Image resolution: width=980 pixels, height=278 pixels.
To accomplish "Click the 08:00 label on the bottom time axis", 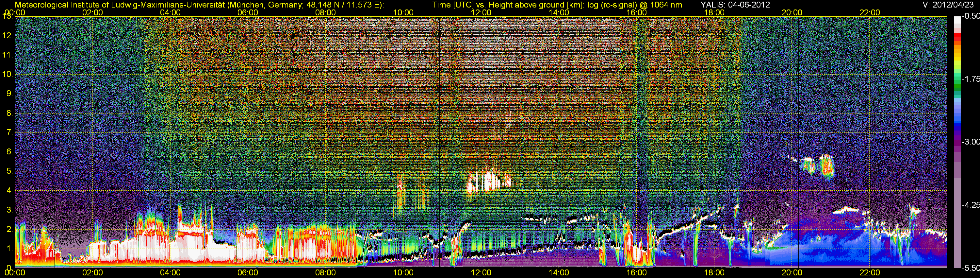I will point(326,273).
